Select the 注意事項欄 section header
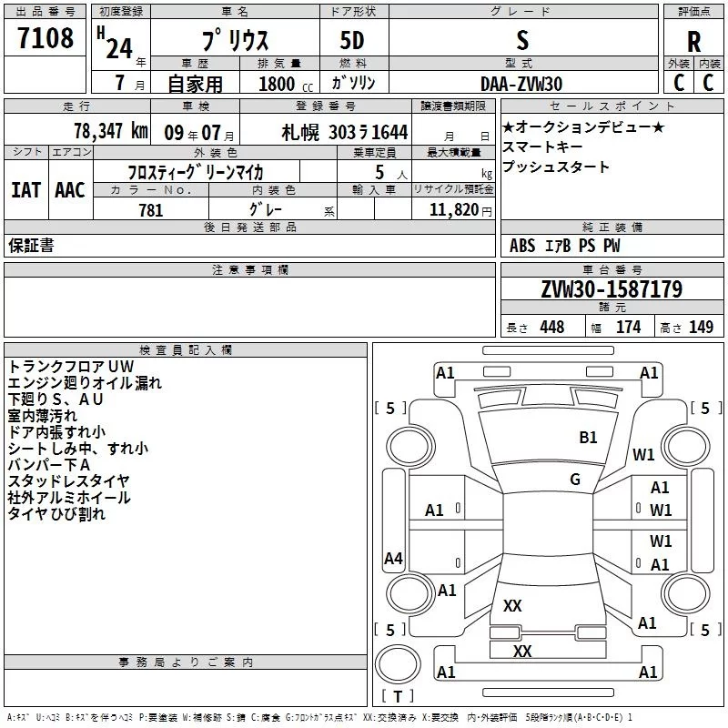728x728 pixels. coord(249,269)
